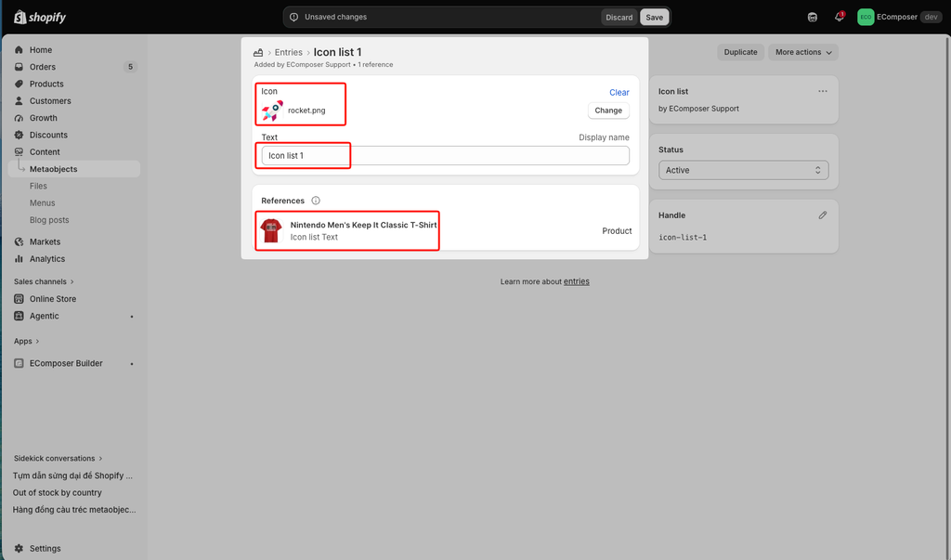Image resolution: width=951 pixels, height=560 pixels.
Task: Click the icon-list-1 handle text
Action: (683, 237)
